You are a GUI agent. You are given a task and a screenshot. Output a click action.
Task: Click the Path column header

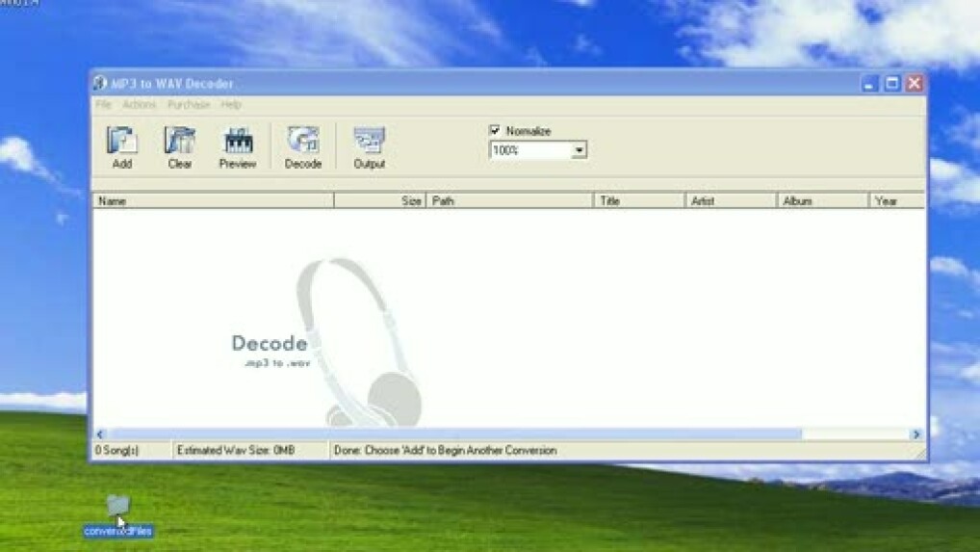(508, 201)
